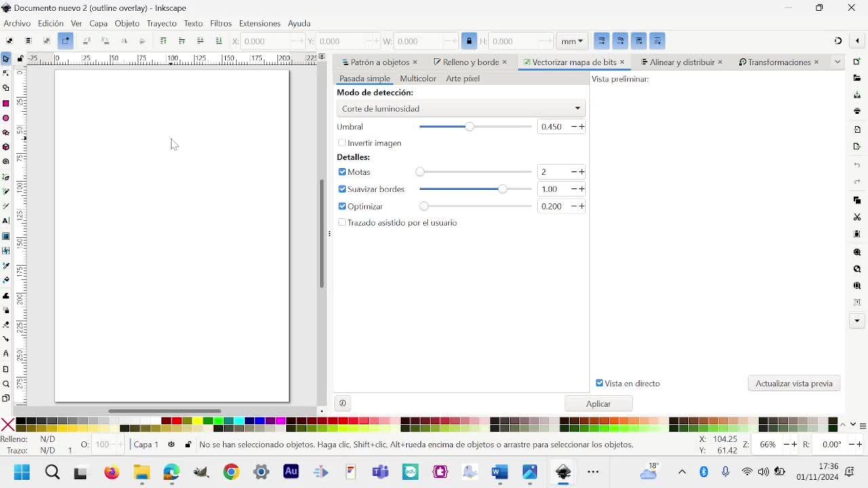Click the Cut scissors icon
The height and width of the screenshot is (488, 868).
(857, 217)
